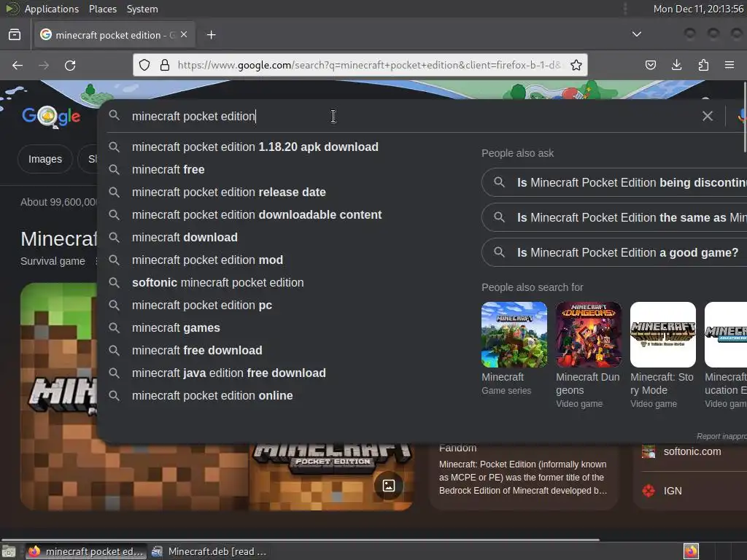Select the Minecraft.deb window in the taskbar
The image size is (747, 560).
209,551
